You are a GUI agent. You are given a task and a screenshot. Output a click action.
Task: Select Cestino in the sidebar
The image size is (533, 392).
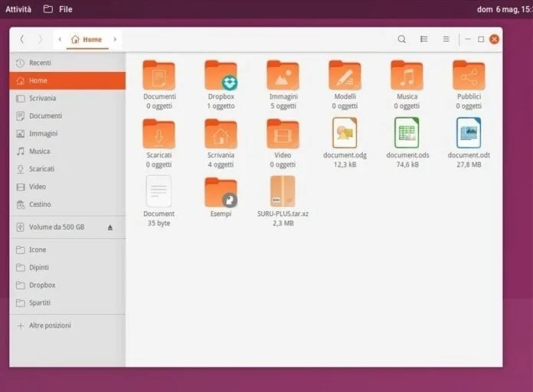[40, 204]
